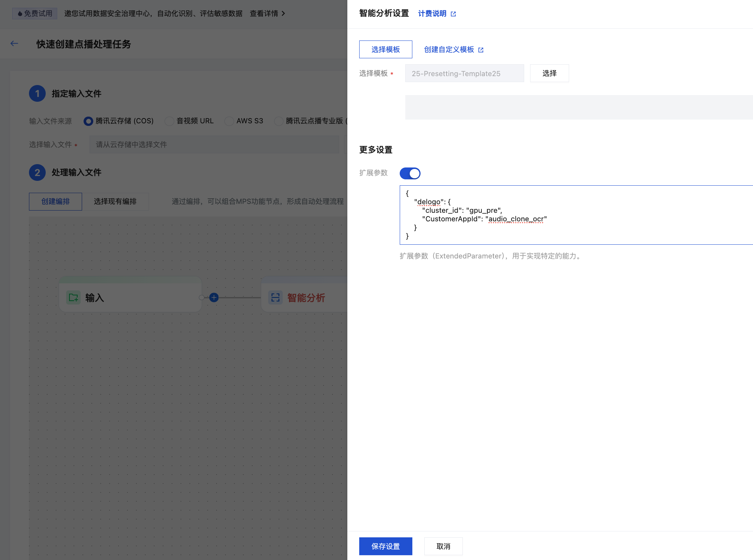Click the blue plus connector after the 输入 node
The width and height of the screenshot is (753, 560).
(x=214, y=297)
